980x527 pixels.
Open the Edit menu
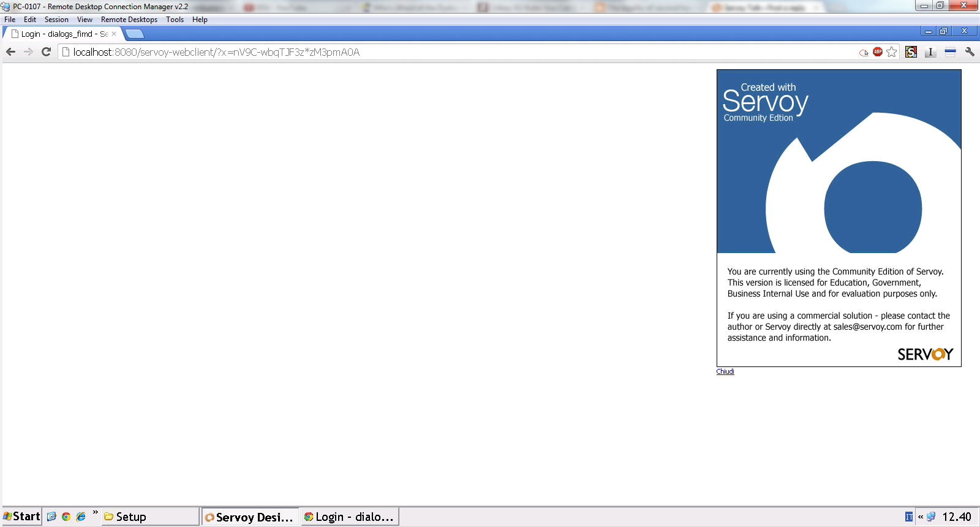(x=30, y=20)
